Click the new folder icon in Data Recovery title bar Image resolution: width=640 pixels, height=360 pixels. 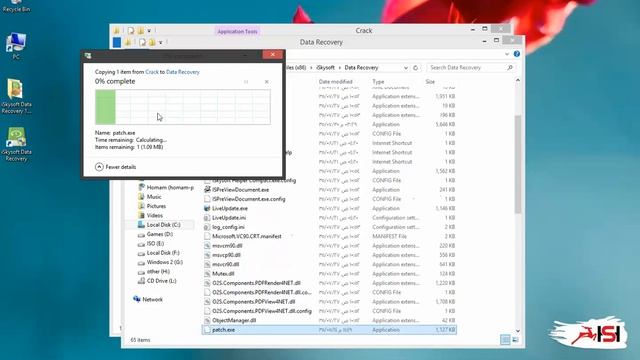click(x=152, y=42)
